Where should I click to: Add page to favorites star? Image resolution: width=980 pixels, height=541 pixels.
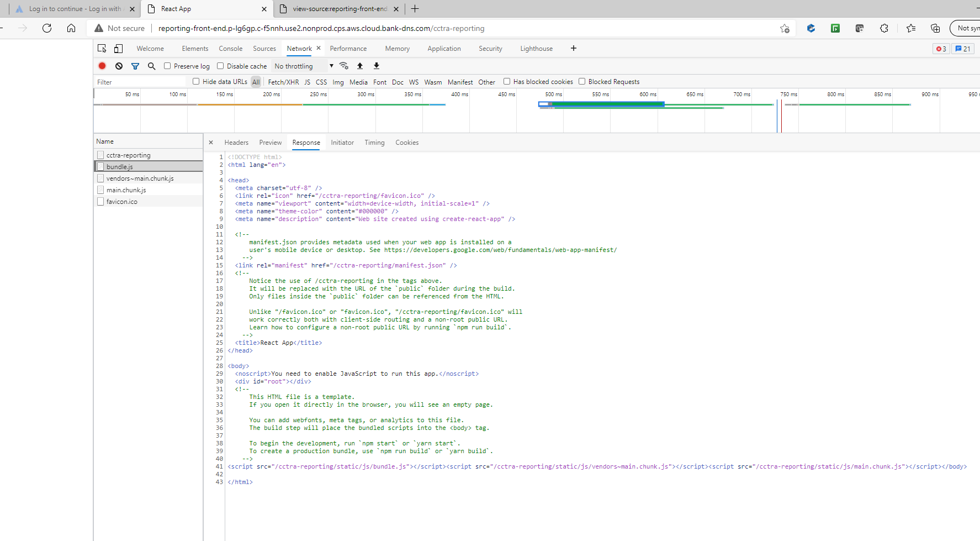[785, 28]
